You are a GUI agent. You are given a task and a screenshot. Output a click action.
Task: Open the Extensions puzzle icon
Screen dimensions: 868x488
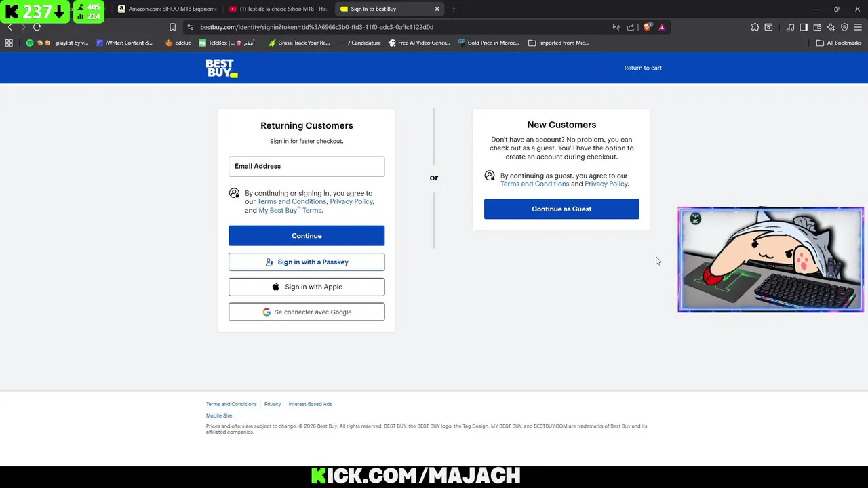point(755,27)
